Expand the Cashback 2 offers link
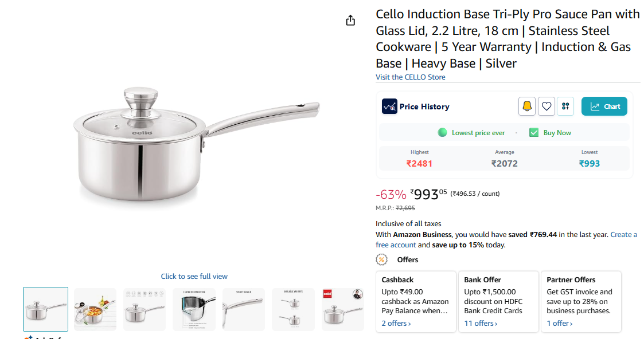The image size is (644, 339). [x=396, y=324]
